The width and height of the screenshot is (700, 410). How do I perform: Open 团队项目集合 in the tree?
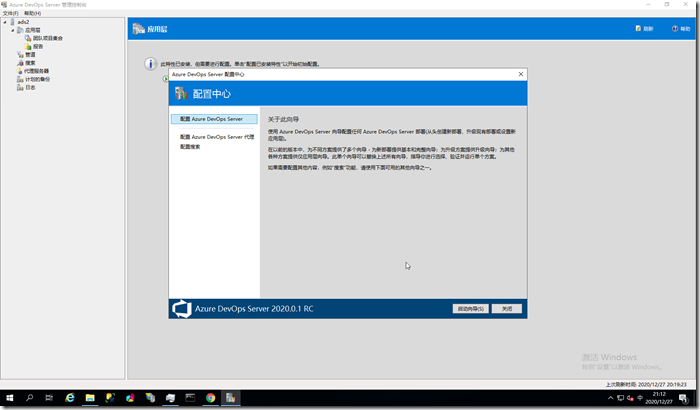48,38
